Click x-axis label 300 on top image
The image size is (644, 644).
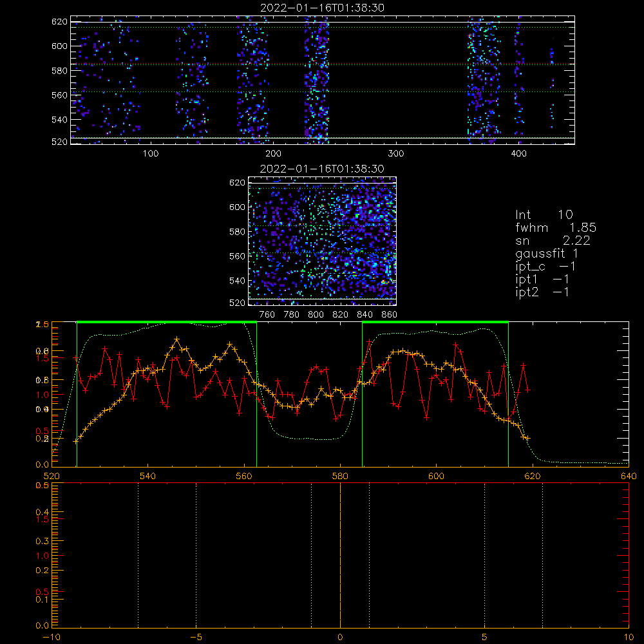(x=396, y=154)
